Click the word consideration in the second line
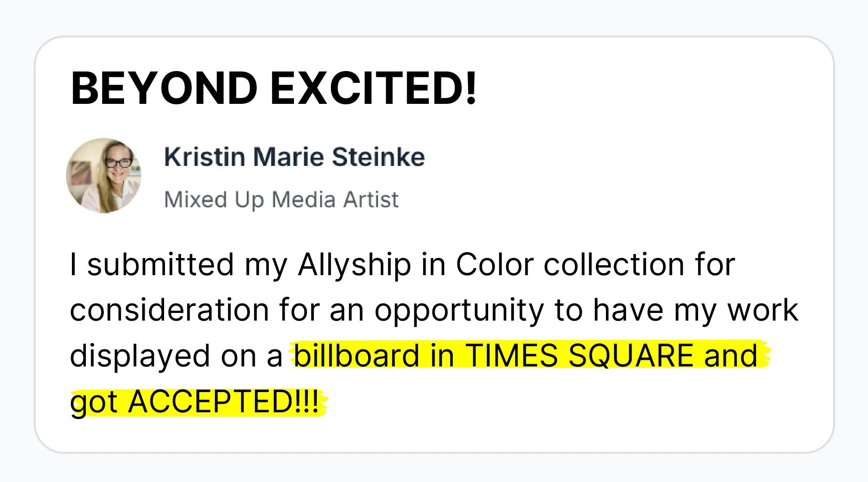Image resolution: width=868 pixels, height=482 pixels. 169,310
